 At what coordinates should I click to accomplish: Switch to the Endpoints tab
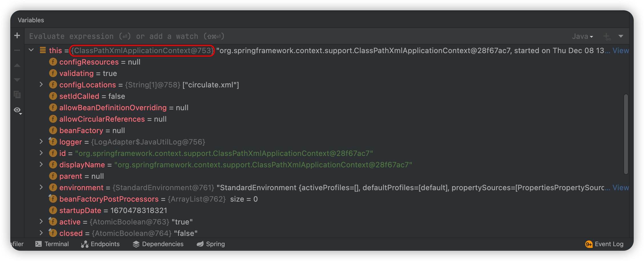click(x=100, y=244)
